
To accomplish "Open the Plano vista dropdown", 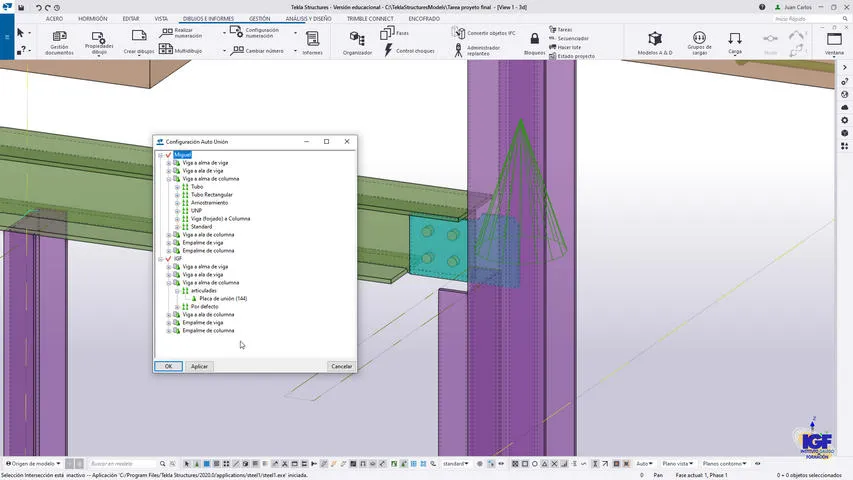I will 677,464.
